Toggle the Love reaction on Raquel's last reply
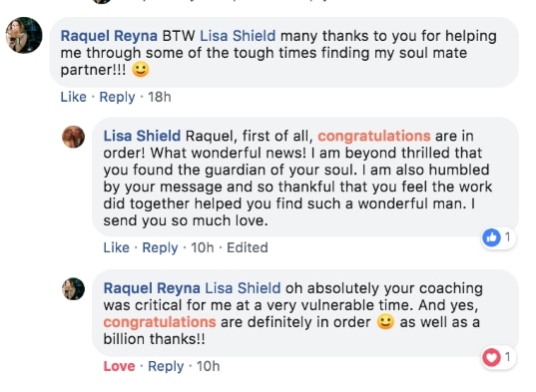Image resolution: width=536 pixels, height=392 pixels. tap(120, 366)
